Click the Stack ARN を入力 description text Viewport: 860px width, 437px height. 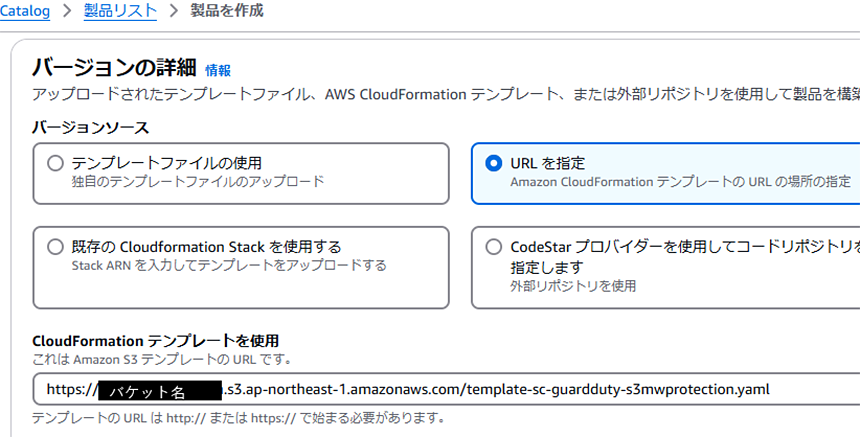click(x=229, y=265)
